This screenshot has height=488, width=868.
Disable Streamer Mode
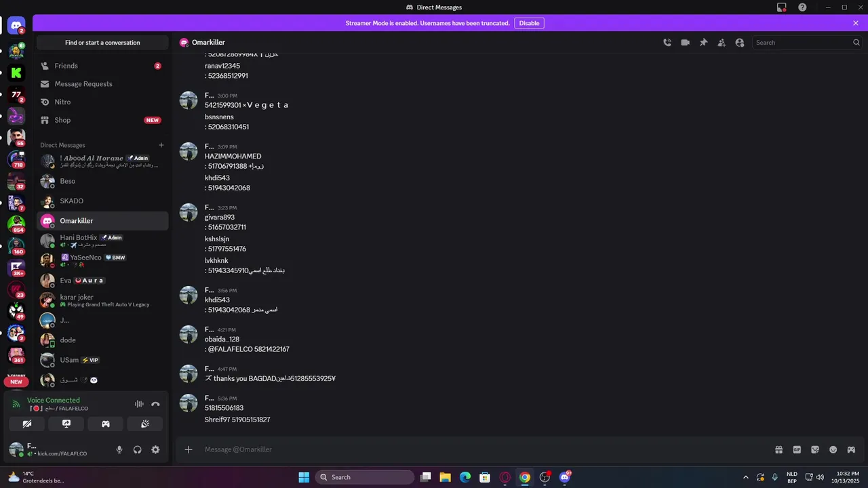529,23
